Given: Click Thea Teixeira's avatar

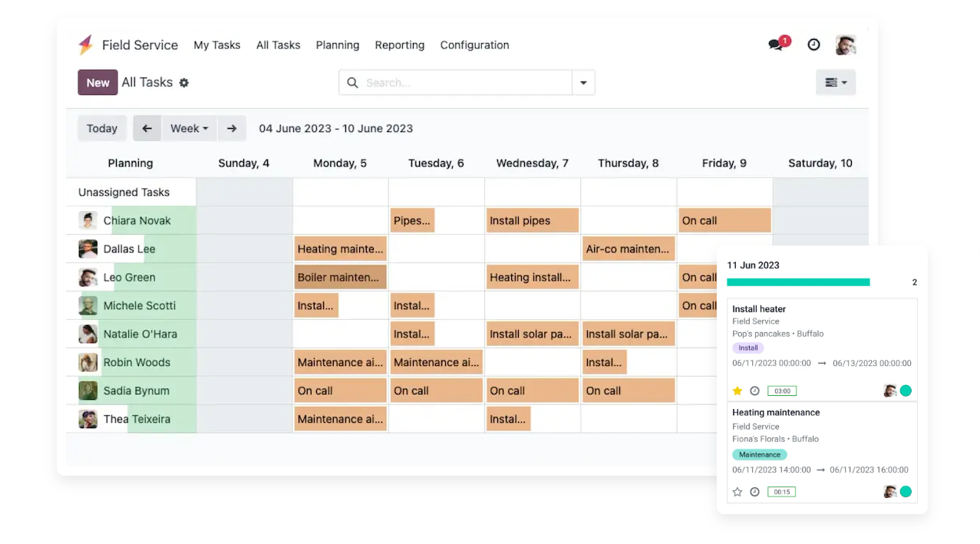Looking at the screenshot, I should click(x=88, y=419).
